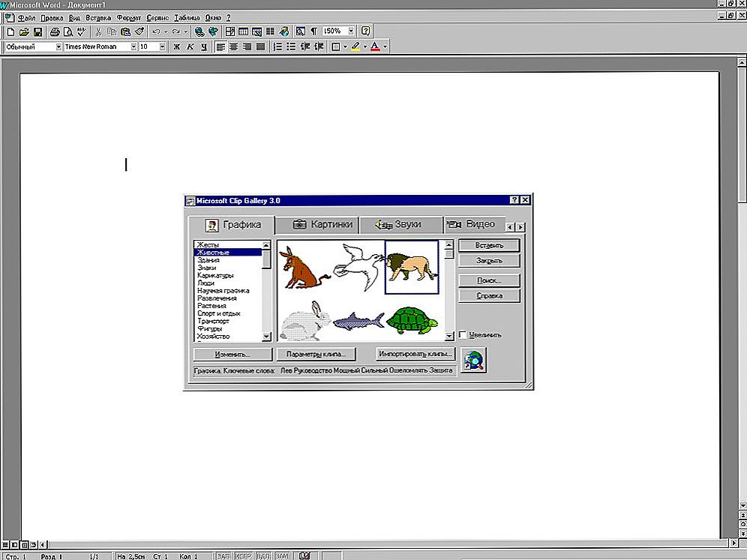
Task: Run the spelling check
Action: click(82, 32)
